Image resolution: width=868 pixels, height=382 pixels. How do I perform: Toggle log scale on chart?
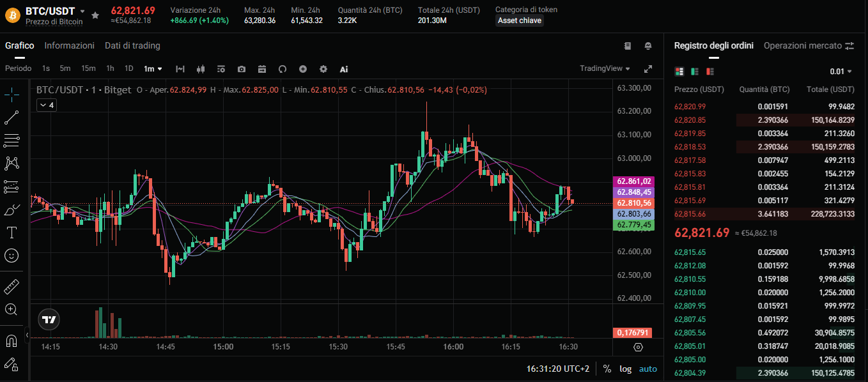(x=625, y=369)
